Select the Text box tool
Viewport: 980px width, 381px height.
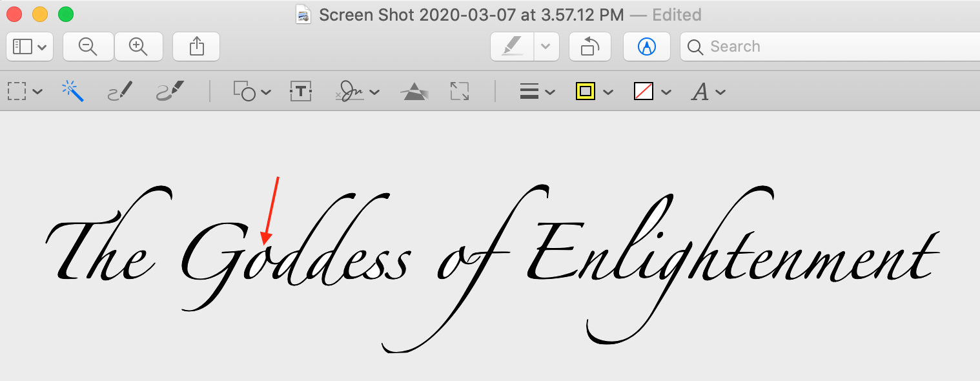coord(301,91)
